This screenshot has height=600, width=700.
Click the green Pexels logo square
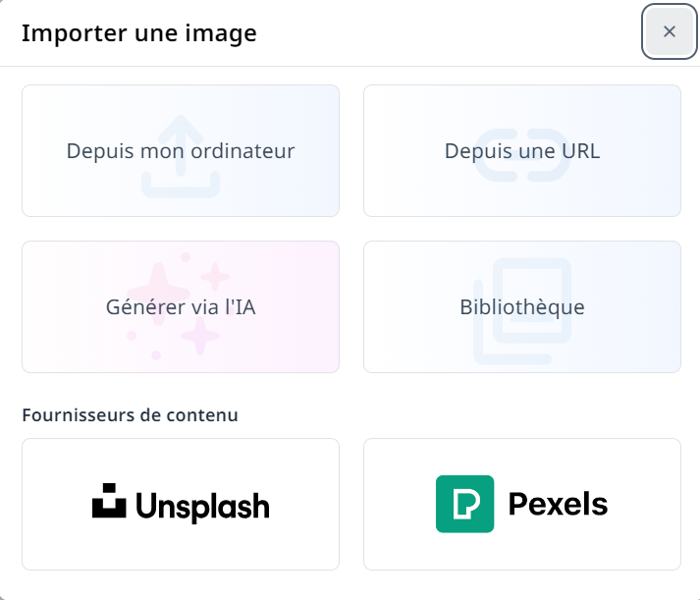464,504
